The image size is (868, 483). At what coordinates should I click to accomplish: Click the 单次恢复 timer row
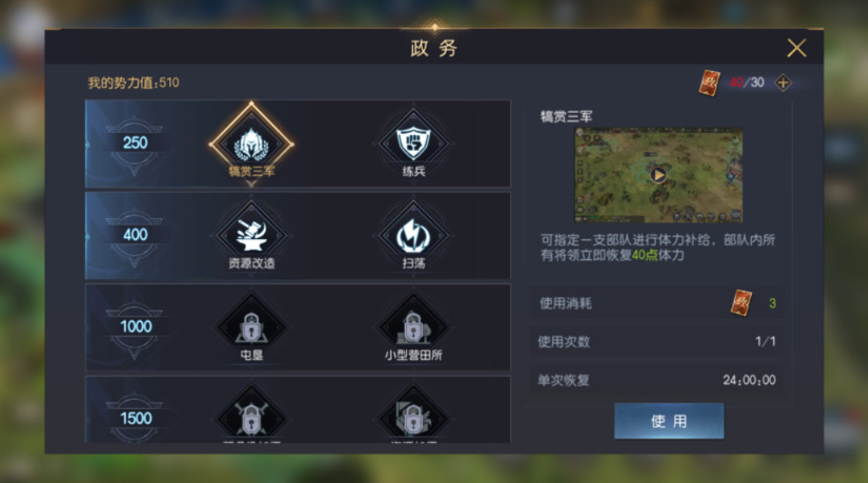click(x=656, y=380)
